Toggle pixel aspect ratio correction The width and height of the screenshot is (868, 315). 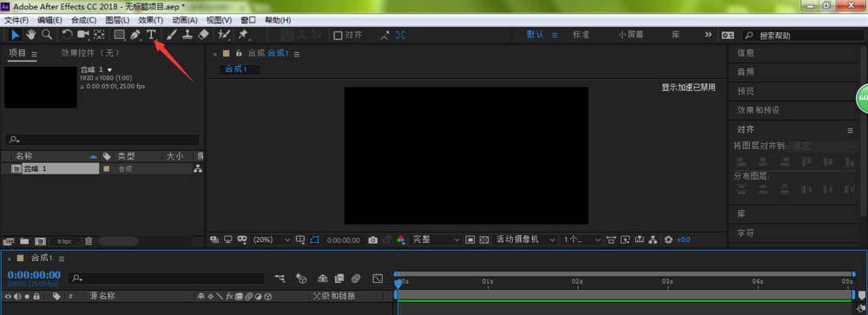click(x=611, y=240)
